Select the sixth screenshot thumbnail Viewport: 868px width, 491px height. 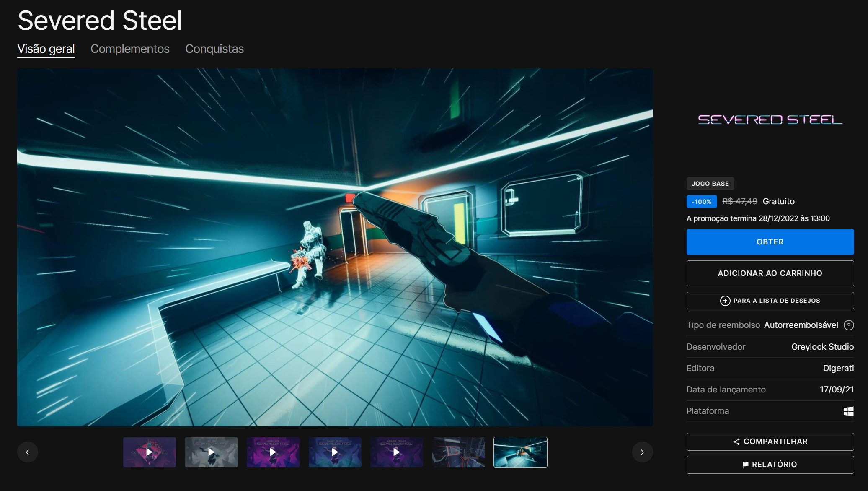pyautogui.click(x=459, y=452)
